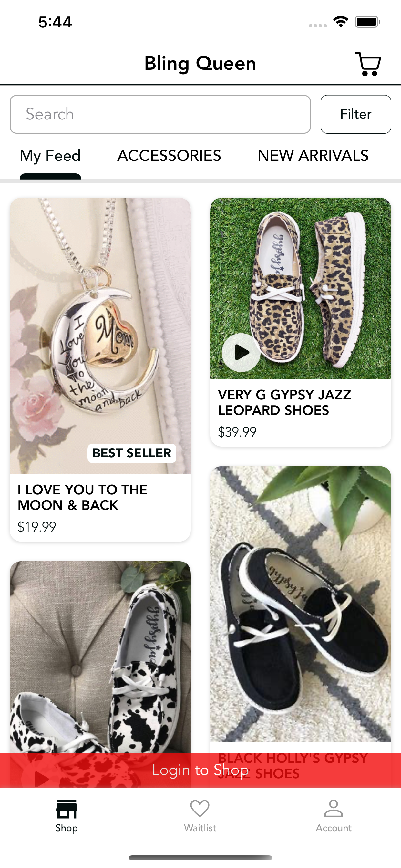Switch to the NEW ARRIVALS tab
The image size is (401, 868).
point(313,156)
